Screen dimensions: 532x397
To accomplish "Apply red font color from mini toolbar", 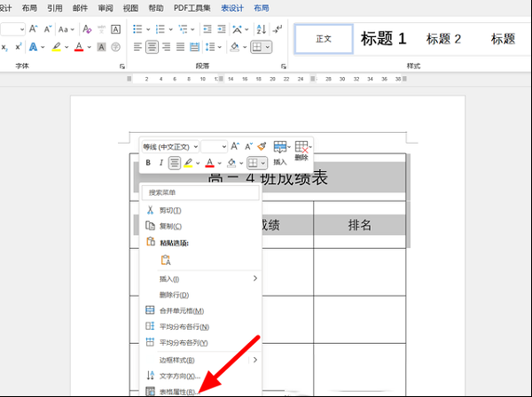I will click(x=209, y=163).
